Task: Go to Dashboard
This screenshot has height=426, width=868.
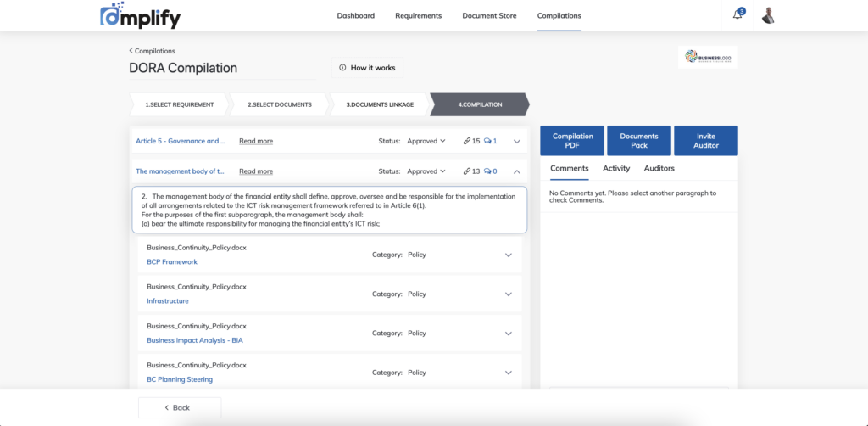Action: 355,15
